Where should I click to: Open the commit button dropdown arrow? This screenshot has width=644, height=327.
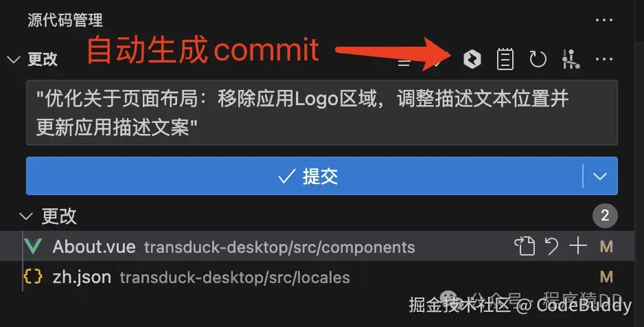(600, 177)
